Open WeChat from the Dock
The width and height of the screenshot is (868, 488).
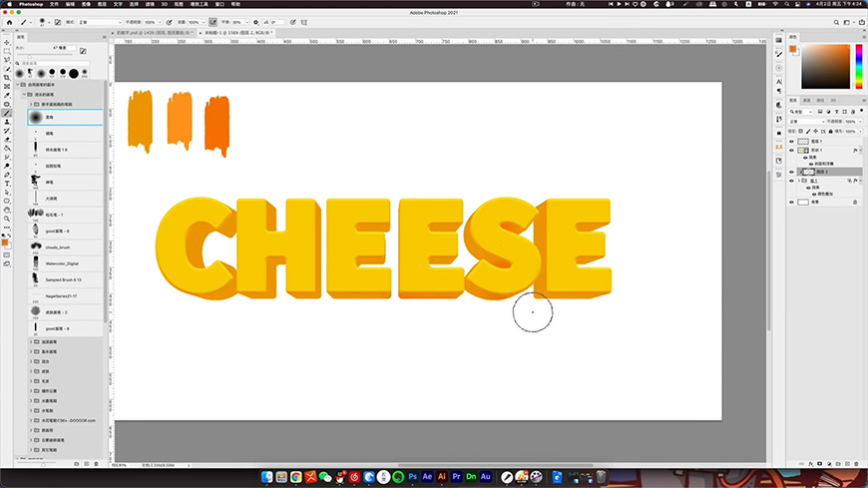point(324,477)
